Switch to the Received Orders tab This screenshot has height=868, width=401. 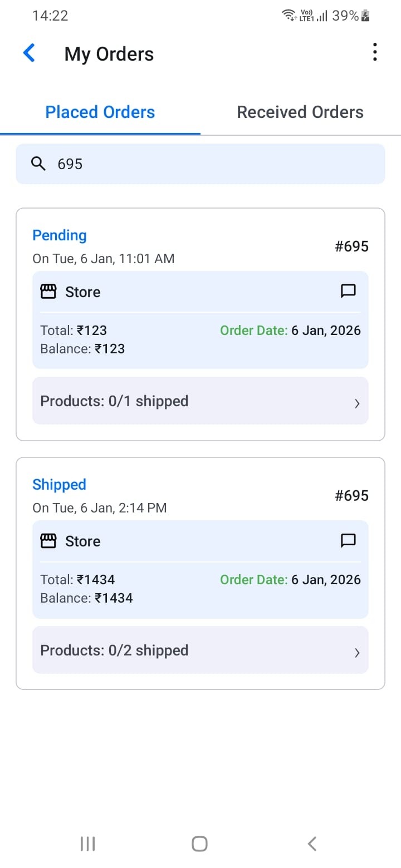click(x=300, y=112)
